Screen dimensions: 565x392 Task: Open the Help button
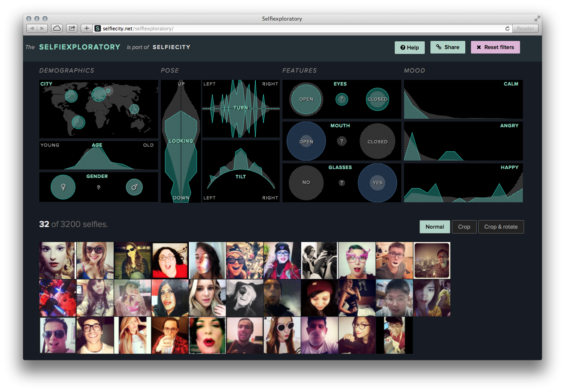click(410, 47)
